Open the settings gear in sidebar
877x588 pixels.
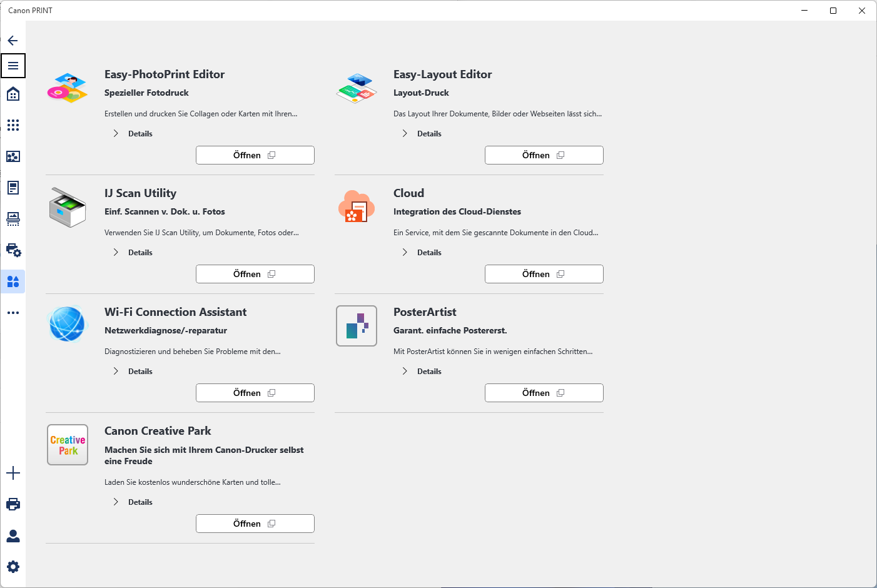pos(13,567)
